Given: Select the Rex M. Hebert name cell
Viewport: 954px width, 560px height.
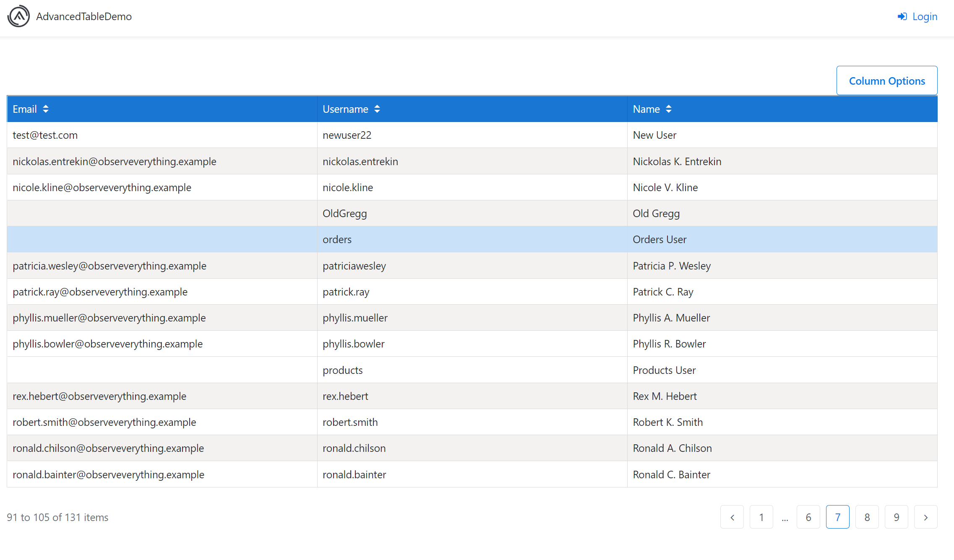Looking at the screenshot, I should click(782, 396).
